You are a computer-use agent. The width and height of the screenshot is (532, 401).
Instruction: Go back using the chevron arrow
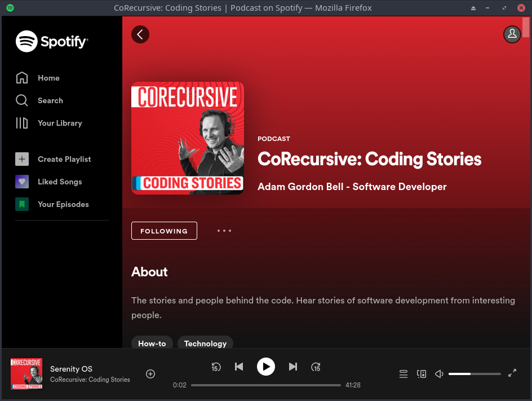pyautogui.click(x=140, y=34)
